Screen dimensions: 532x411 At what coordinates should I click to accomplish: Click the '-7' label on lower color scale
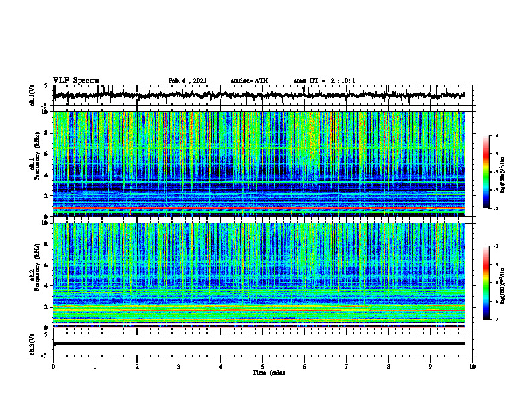(x=495, y=319)
